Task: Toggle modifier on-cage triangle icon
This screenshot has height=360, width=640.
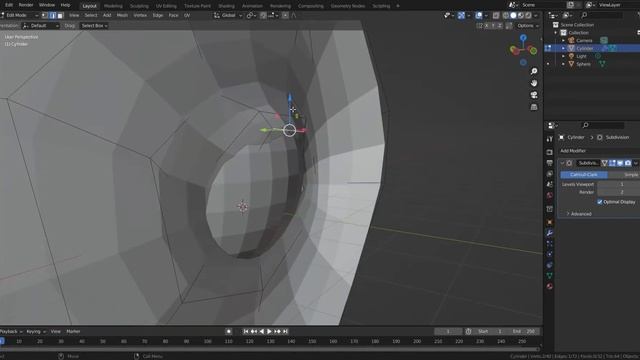Action: [x=604, y=163]
